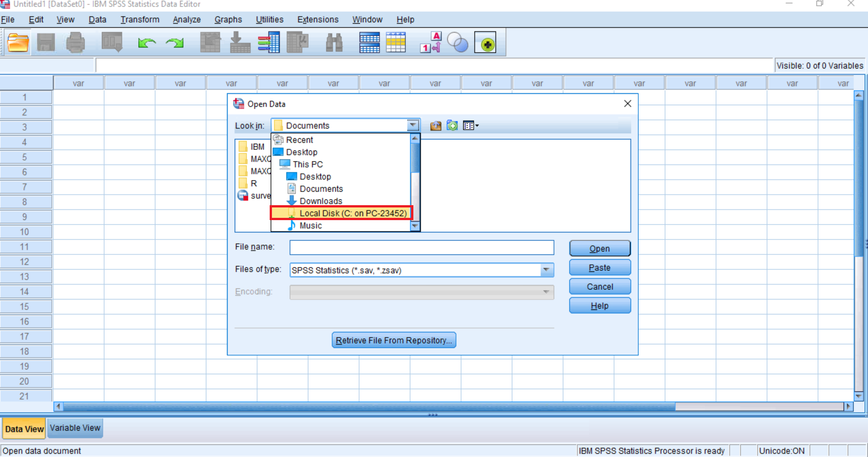Viewport: 868px width, 457px height.
Task: Click the Variables info icon
Action: (269, 43)
